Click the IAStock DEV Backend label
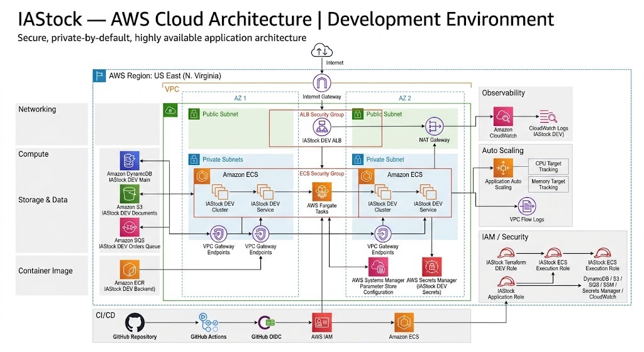 [x=130, y=289]
